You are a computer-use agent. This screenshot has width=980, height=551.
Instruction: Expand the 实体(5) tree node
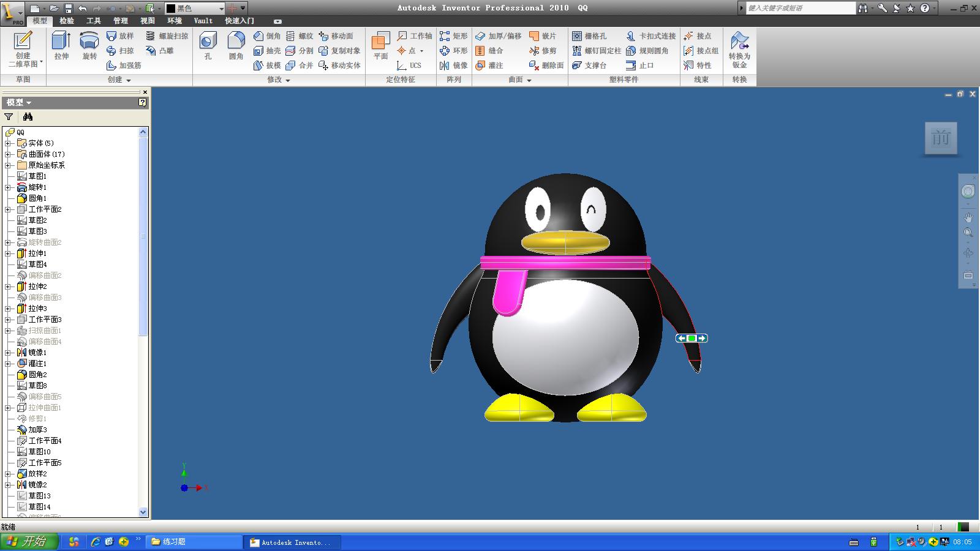click(x=8, y=143)
